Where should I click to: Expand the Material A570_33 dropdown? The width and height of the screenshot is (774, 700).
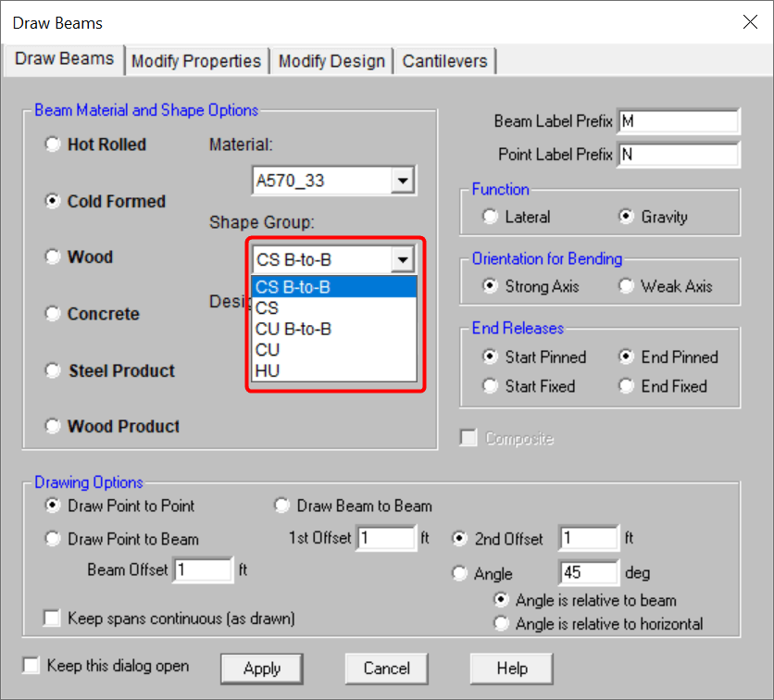pos(402,181)
